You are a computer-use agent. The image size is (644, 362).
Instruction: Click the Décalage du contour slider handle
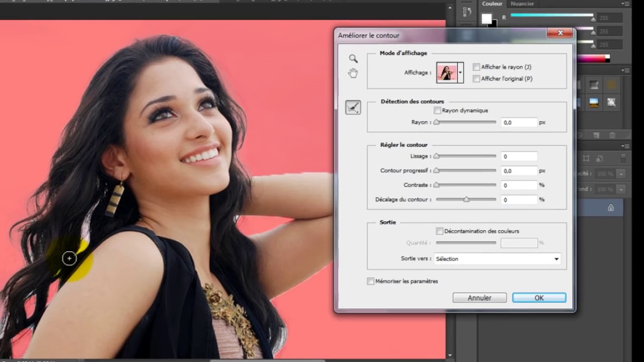466,200
